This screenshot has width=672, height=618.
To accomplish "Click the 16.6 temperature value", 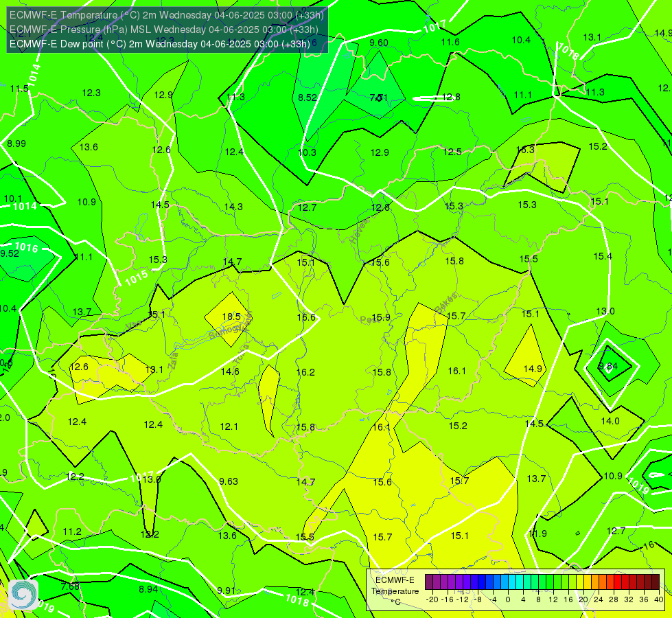I will click(x=306, y=317).
